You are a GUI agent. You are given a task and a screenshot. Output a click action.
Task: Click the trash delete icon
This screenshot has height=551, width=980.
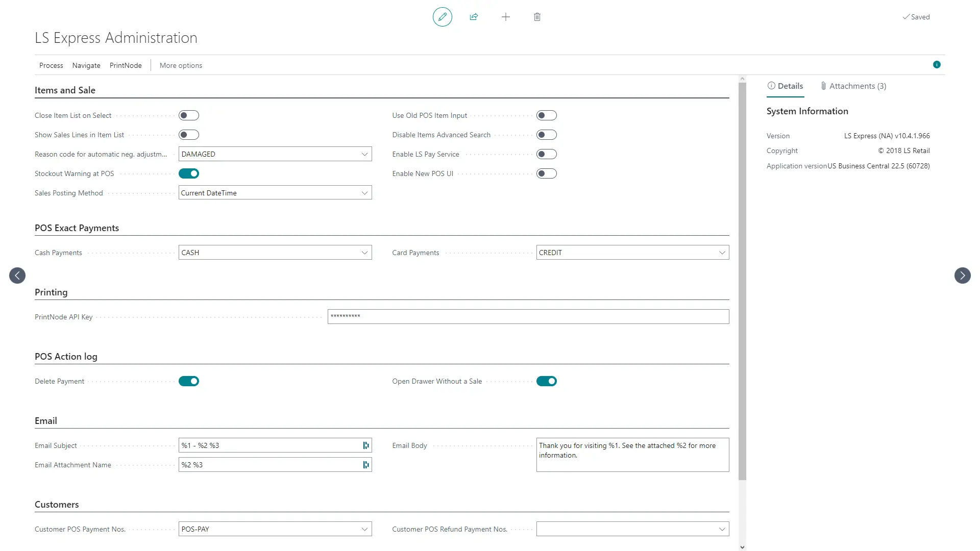tap(537, 17)
